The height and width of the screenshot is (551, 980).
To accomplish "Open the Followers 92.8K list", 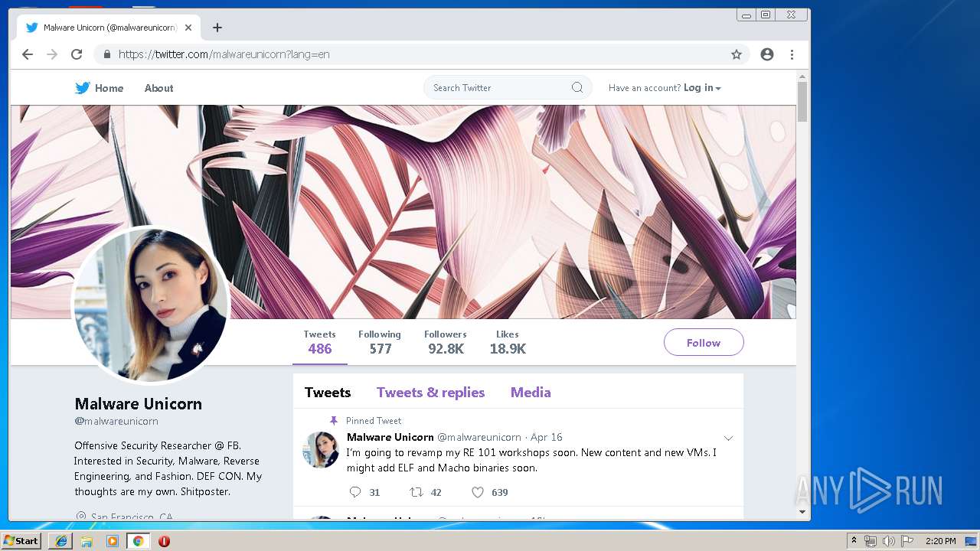I will (446, 343).
